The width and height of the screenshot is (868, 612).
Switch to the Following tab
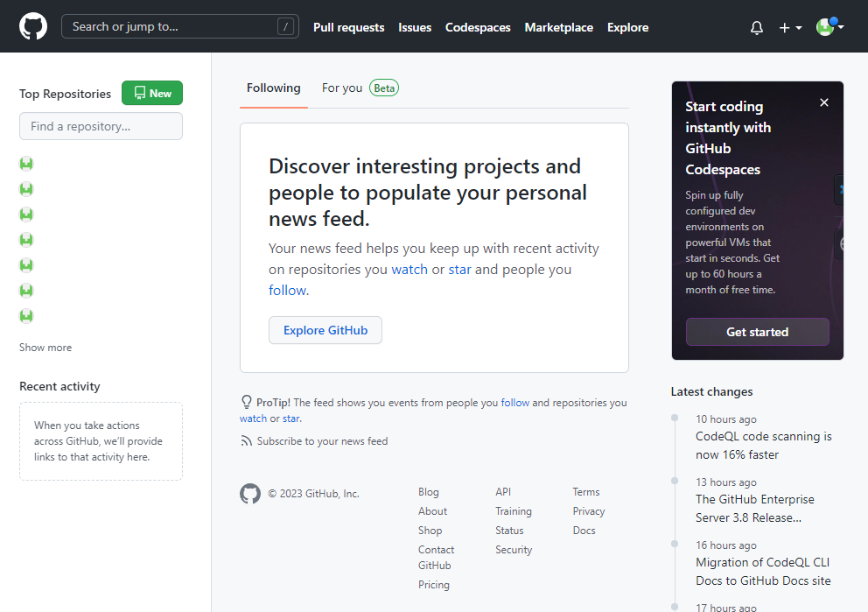tap(274, 88)
